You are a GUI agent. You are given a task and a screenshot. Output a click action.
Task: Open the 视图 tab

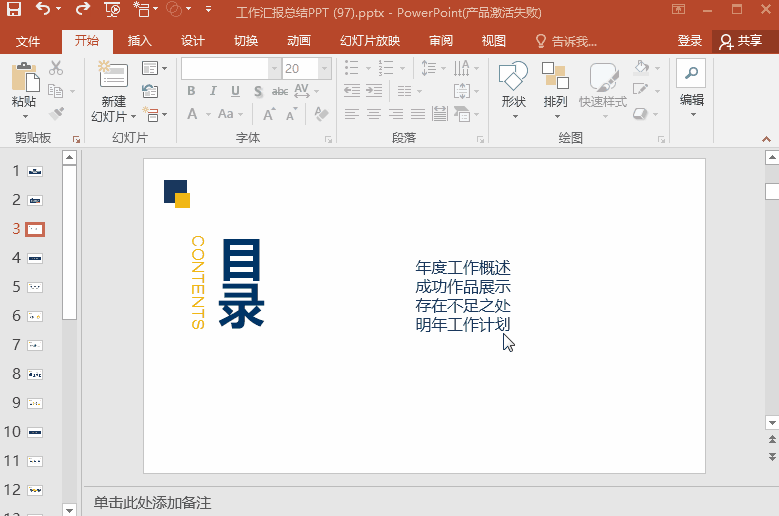pyautogui.click(x=494, y=41)
